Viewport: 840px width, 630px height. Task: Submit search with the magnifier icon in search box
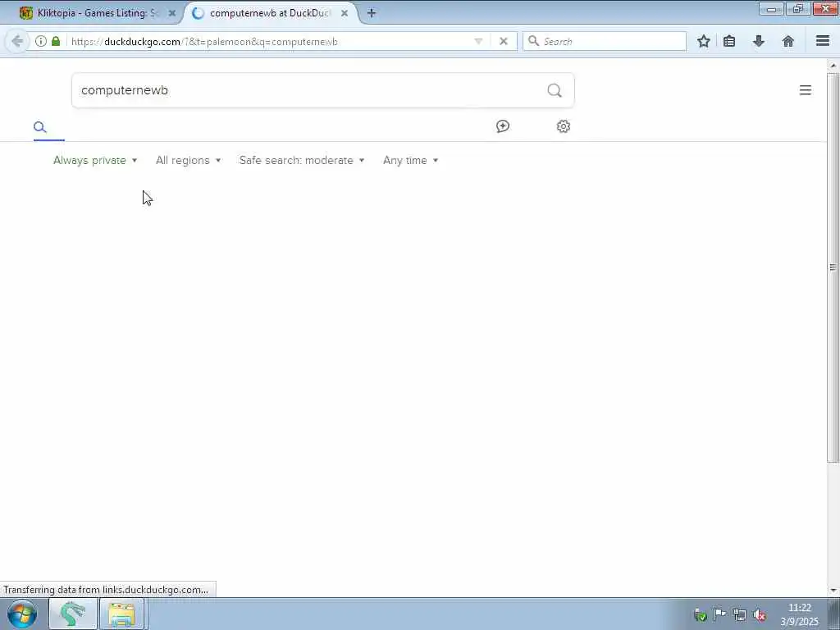(555, 90)
